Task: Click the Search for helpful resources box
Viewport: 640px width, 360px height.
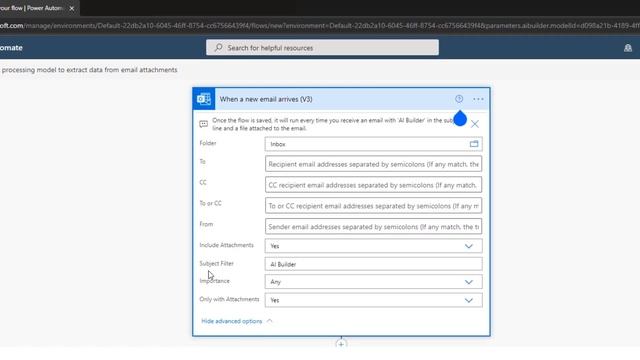Action: [322, 47]
